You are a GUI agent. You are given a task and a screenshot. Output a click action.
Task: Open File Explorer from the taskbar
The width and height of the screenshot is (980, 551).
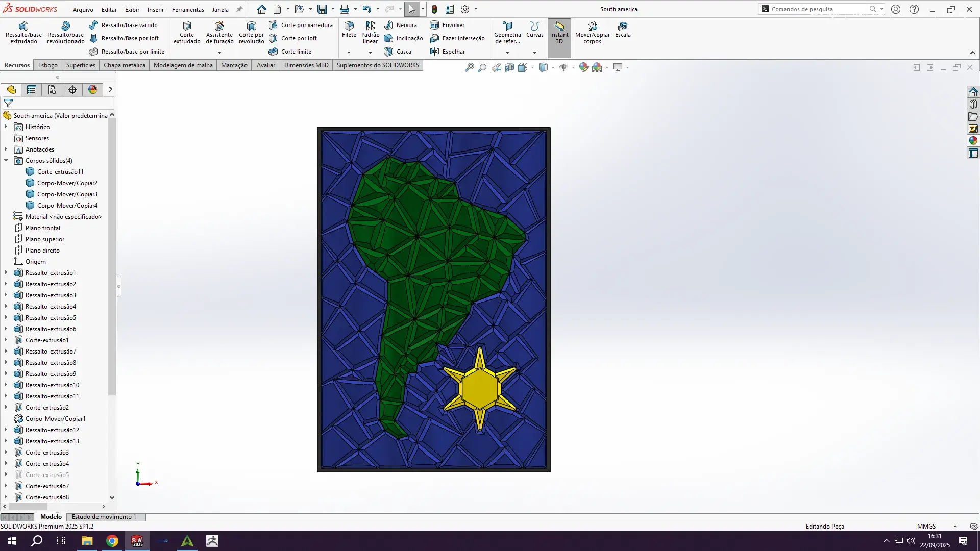(x=87, y=541)
